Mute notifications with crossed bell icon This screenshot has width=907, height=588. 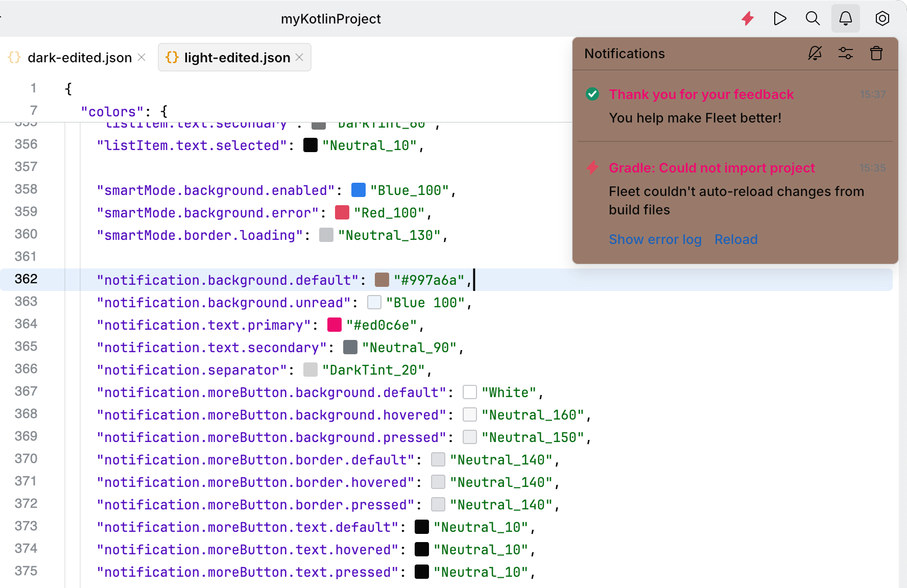tap(815, 53)
